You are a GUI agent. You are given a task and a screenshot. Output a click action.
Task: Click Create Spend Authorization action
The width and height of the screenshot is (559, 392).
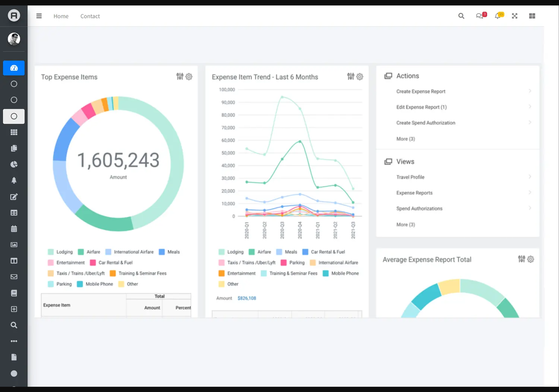426,123
